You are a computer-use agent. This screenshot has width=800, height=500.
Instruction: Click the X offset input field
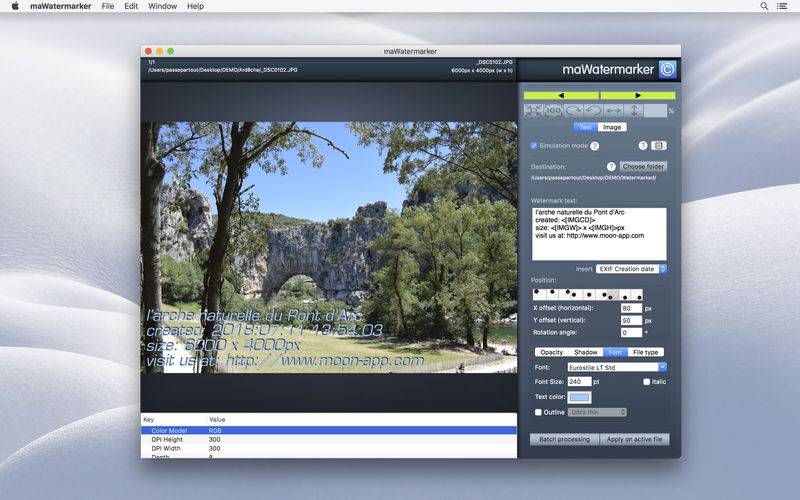pyautogui.click(x=631, y=308)
